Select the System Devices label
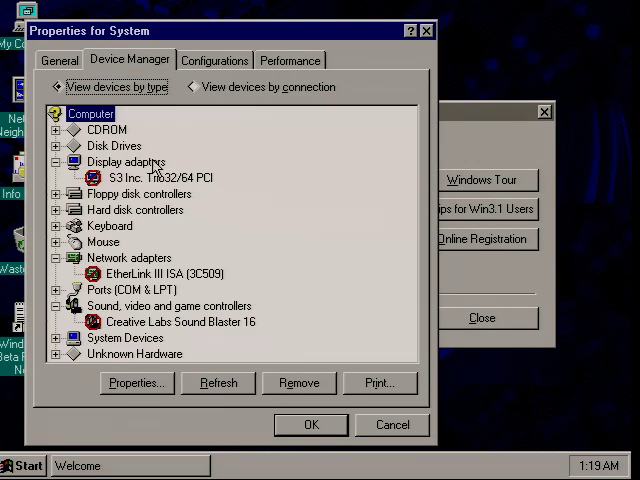Viewport: 640px width, 480px height. click(x=125, y=338)
